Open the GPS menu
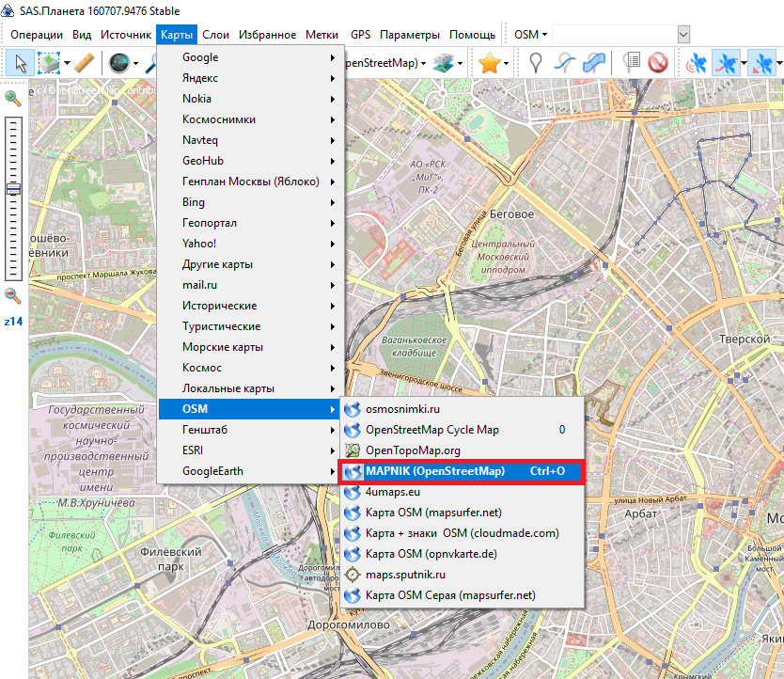The image size is (784, 679). pyautogui.click(x=360, y=35)
